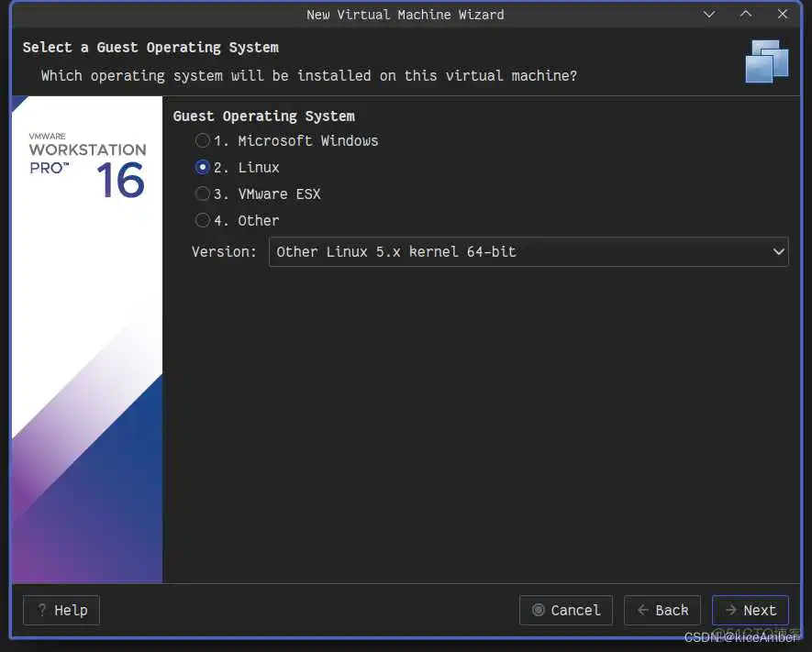Click the maximize arrow icon in title bar
Viewport: 812px width, 652px height.
(746, 14)
